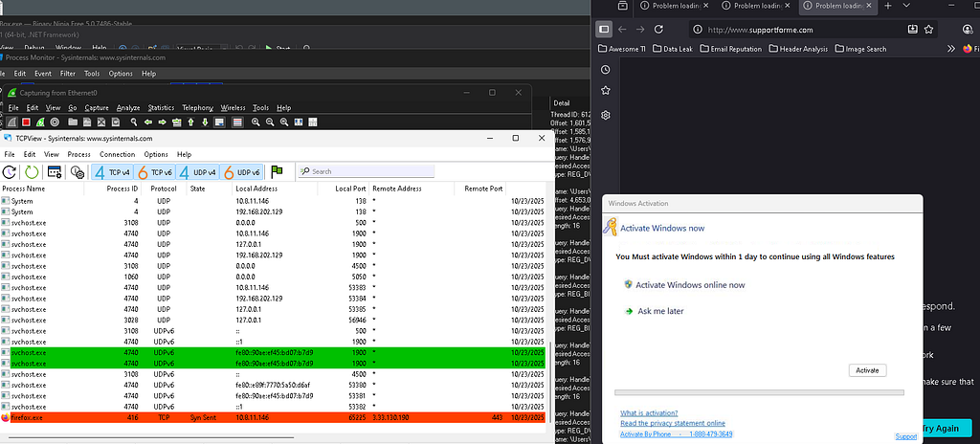This screenshot has width=980, height=444.
Task: Click TCPView's clock-and-gear settings icon
Action: [x=78, y=171]
